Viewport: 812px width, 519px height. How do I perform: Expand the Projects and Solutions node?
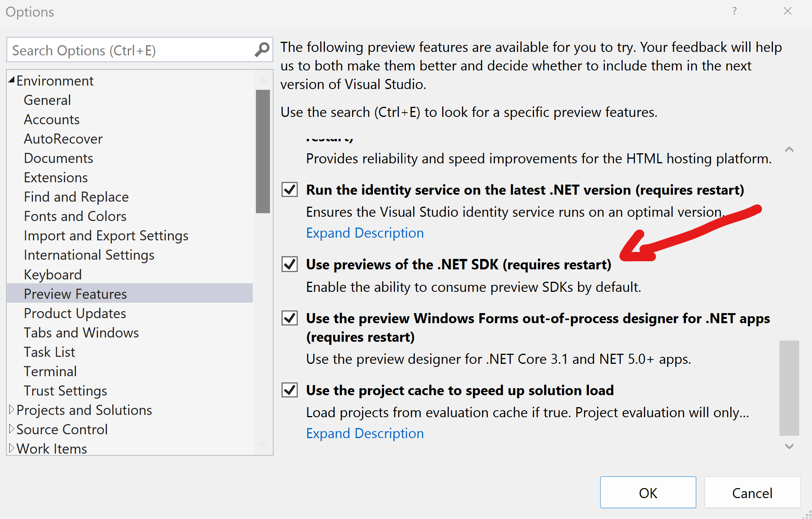point(12,409)
